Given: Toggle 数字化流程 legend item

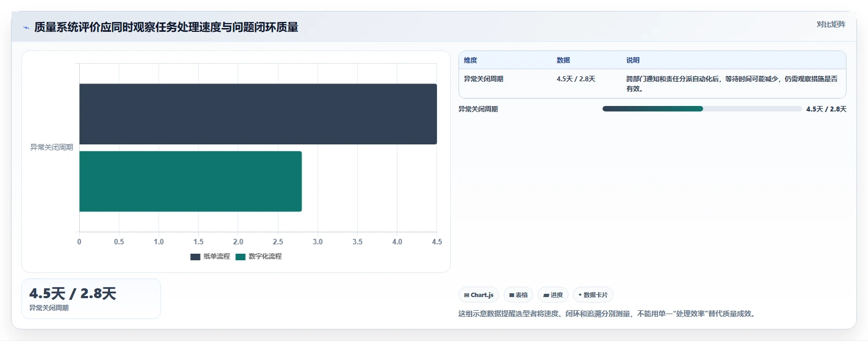Looking at the screenshot, I should coord(258,256).
